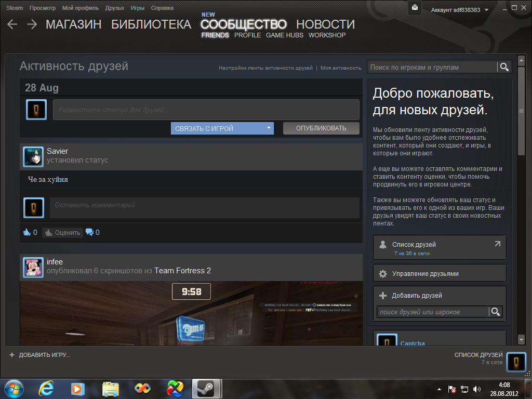Open the Мой профиль menu

coord(81,8)
